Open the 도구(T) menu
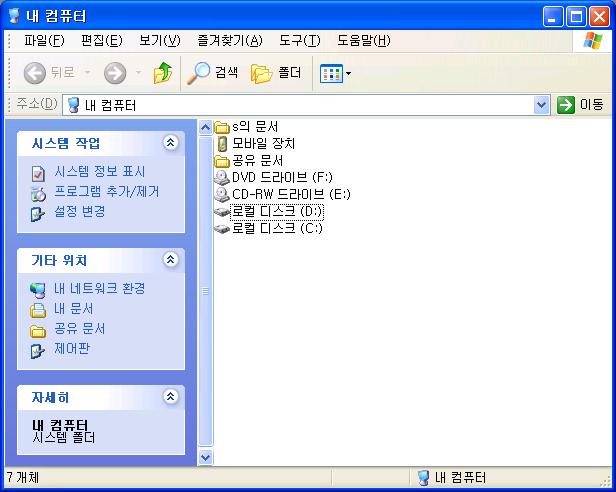 300,40
